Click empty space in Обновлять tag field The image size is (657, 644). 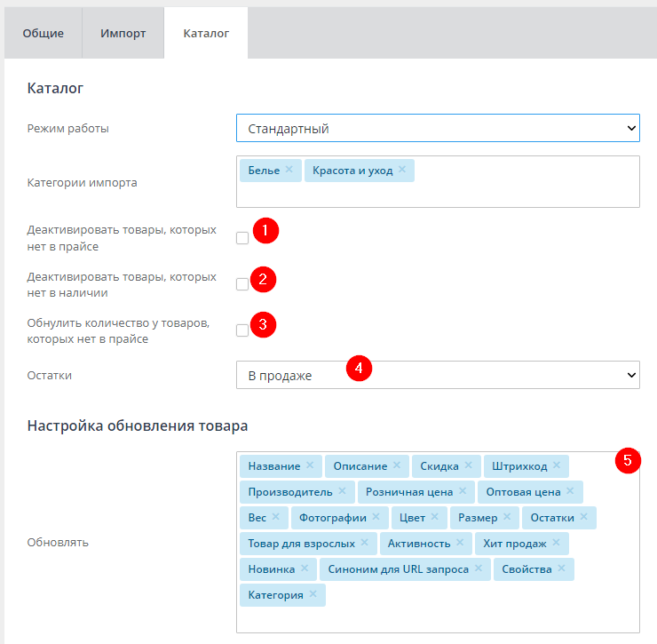(x=479, y=613)
